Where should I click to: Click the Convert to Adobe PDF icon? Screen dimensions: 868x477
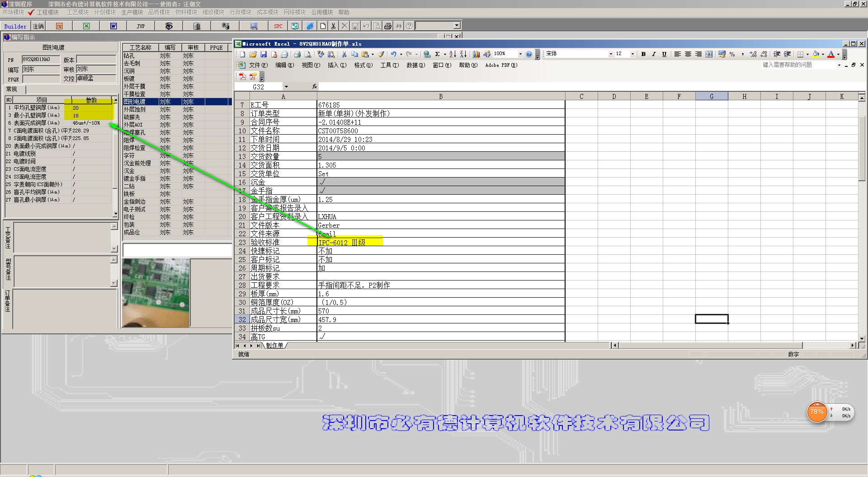pyautogui.click(x=242, y=76)
